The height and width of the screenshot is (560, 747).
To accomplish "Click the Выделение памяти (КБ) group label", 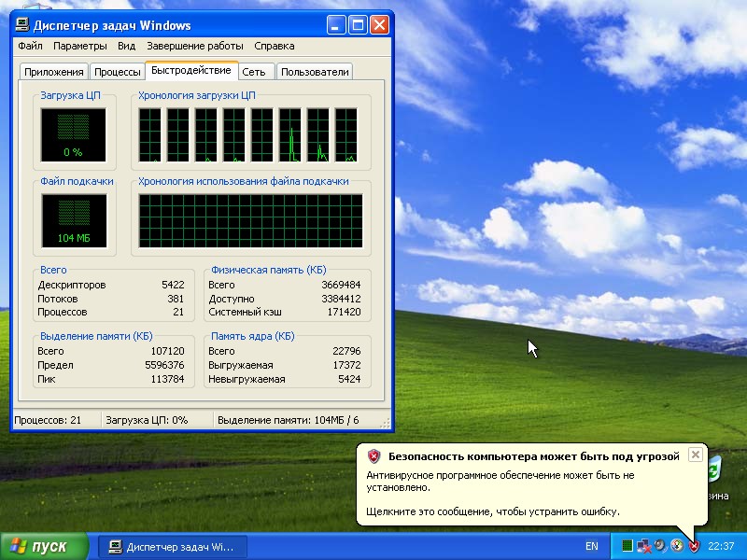I will coord(96,336).
